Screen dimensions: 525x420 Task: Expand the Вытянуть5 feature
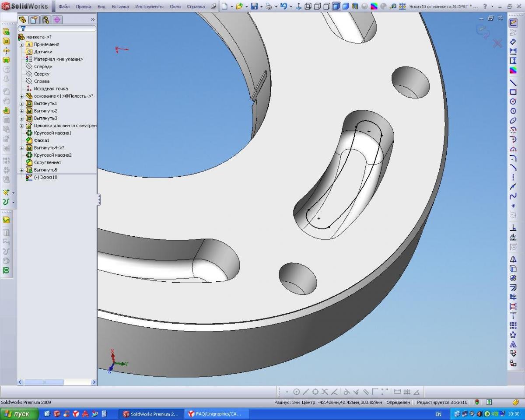point(21,170)
